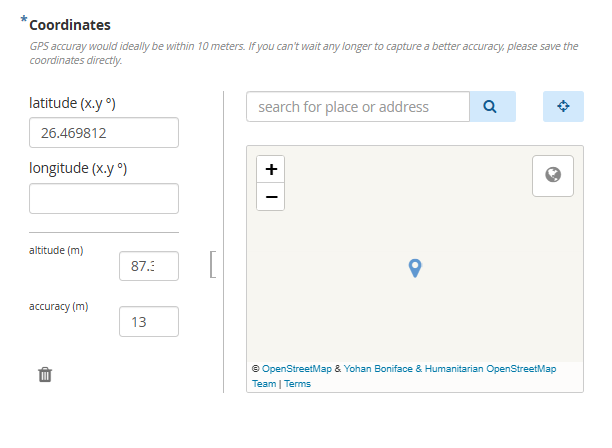The width and height of the screenshot is (612, 448).
Task: Open the Terms link
Action: tap(297, 384)
